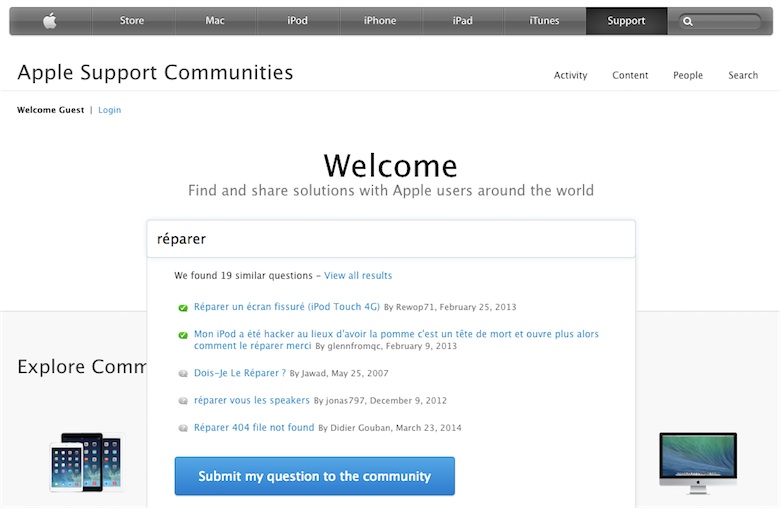
Task: Open the Content menu item
Action: click(x=630, y=75)
